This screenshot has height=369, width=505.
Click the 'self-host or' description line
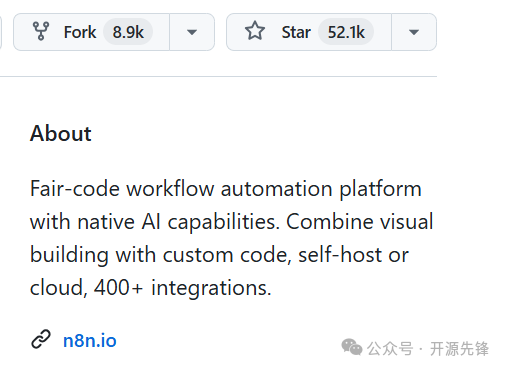pos(353,255)
